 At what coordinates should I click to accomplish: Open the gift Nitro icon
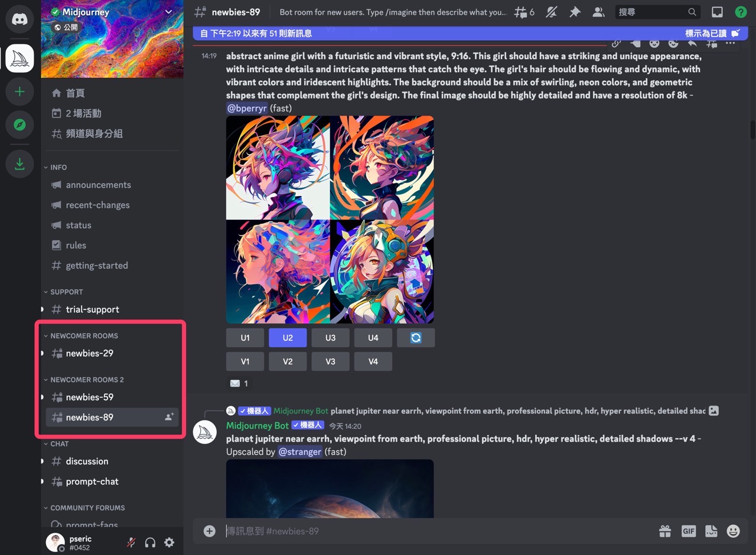tap(665, 531)
